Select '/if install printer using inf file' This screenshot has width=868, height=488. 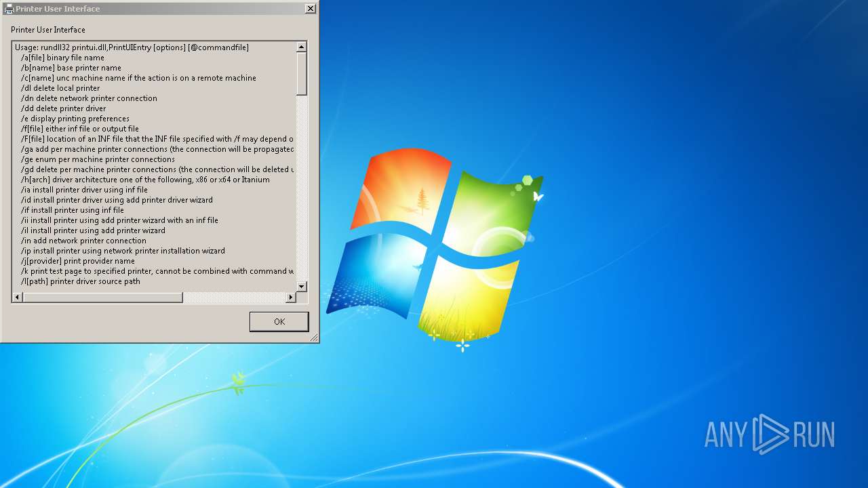[x=72, y=210]
